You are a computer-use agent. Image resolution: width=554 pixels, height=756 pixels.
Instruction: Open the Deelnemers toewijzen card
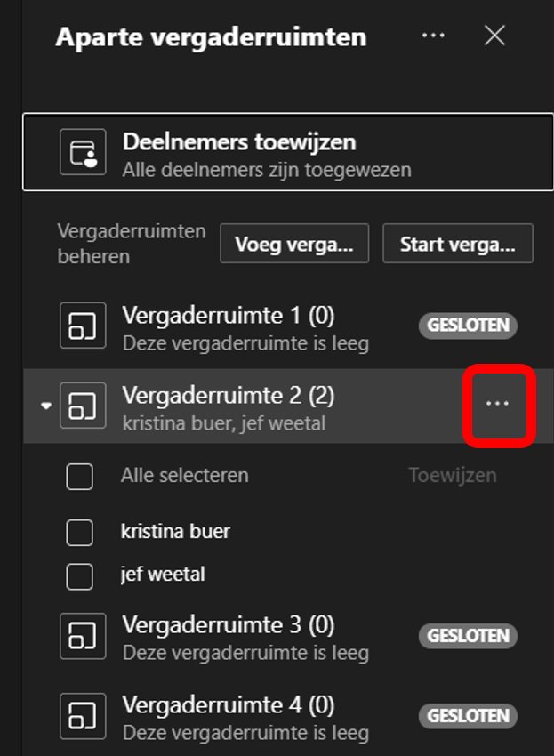288,152
